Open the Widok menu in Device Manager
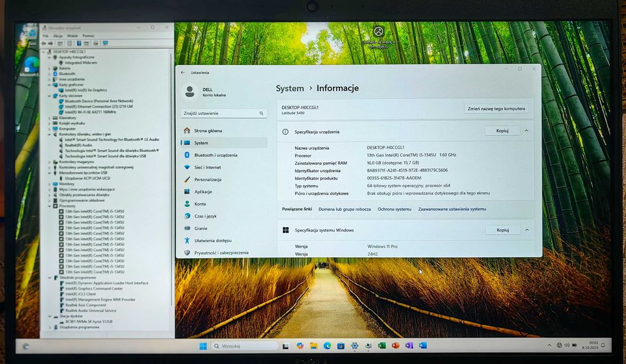Screen dimensions: 626x364 72,36
